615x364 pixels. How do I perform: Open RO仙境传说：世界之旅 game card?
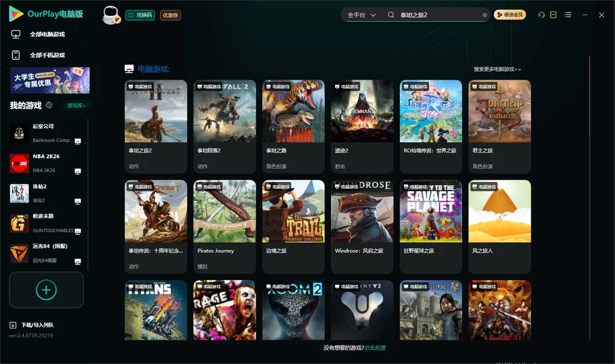431,126
